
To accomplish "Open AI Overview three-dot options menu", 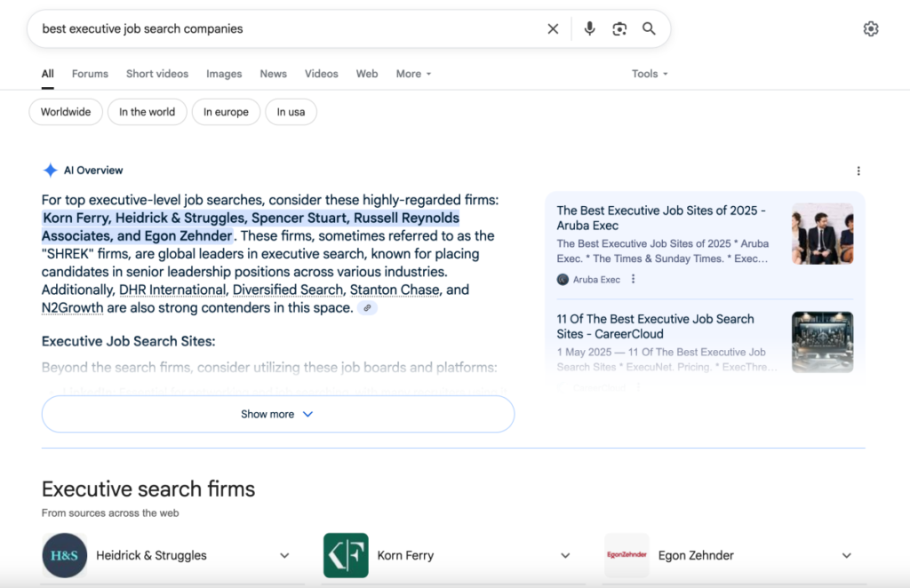I will [858, 171].
